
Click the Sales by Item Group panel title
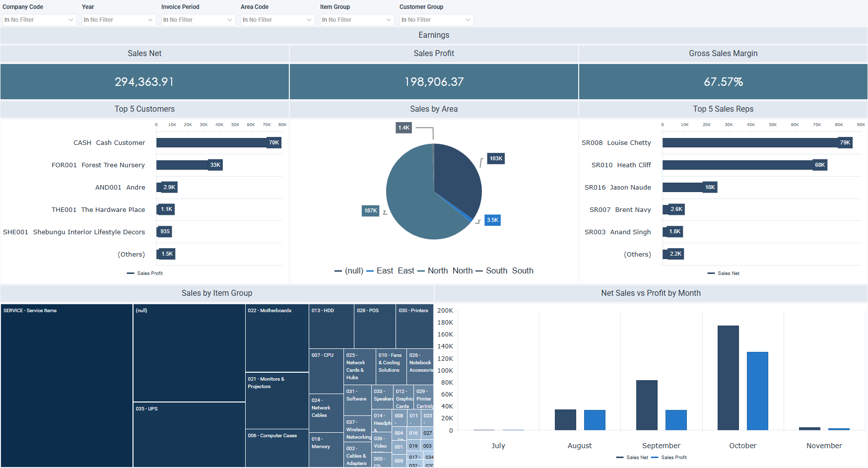point(217,293)
